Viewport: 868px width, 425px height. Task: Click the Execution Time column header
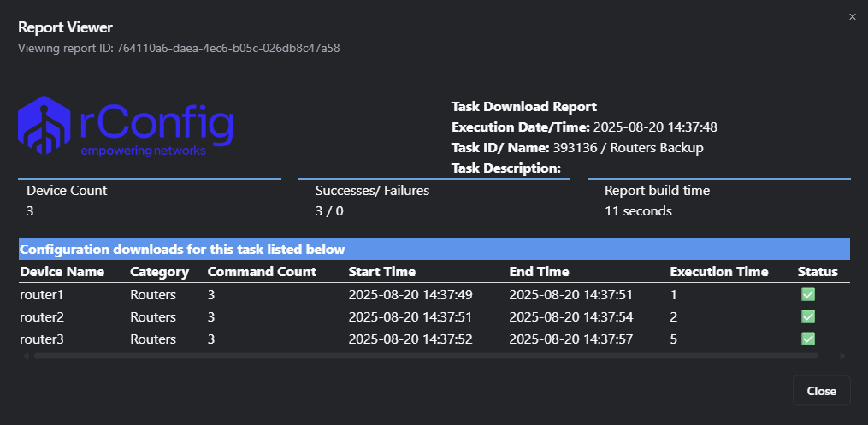tap(718, 272)
